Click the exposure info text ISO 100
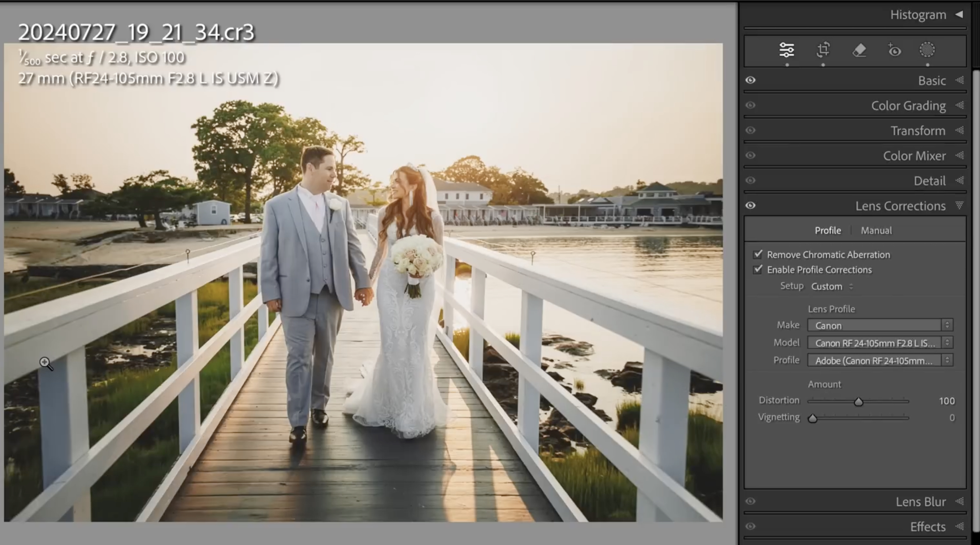Viewport: 980px width, 545px height. point(159,57)
